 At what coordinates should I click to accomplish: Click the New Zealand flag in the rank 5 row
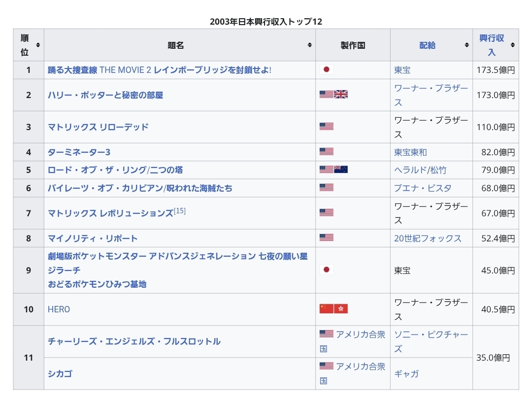pos(341,169)
